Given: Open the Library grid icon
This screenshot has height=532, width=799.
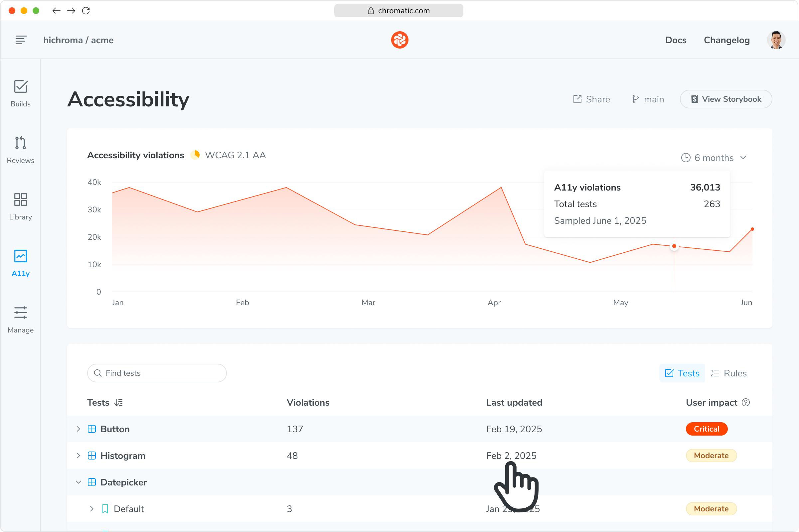Looking at the screenshot, I should 20,200.
